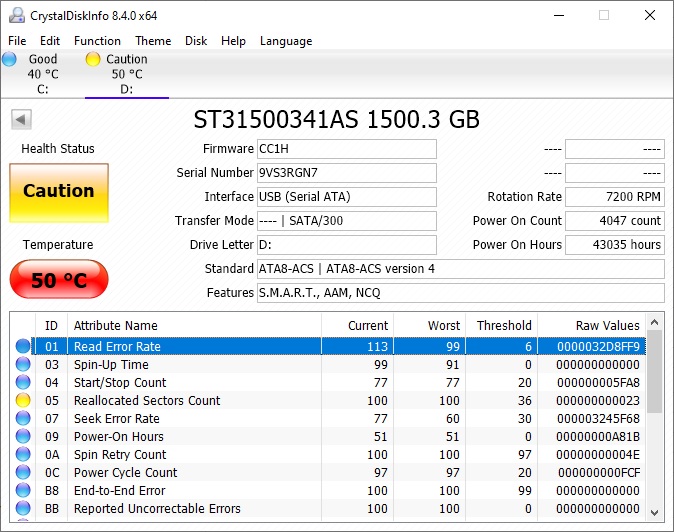This screenshot has width=674, height=532.
Task: Click status orb of Power Cycle Count row
Action: pos(23,473)
